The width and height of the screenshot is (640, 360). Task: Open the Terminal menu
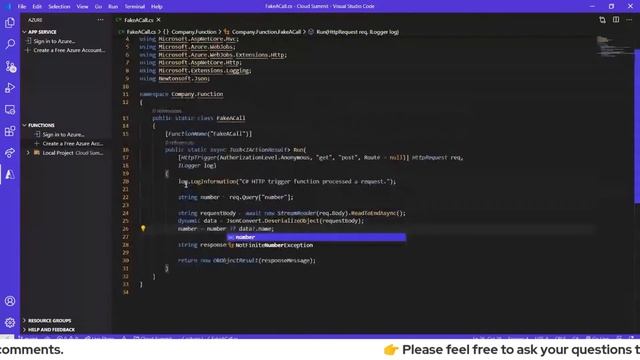pyautogui.click(x=135, y=6)
